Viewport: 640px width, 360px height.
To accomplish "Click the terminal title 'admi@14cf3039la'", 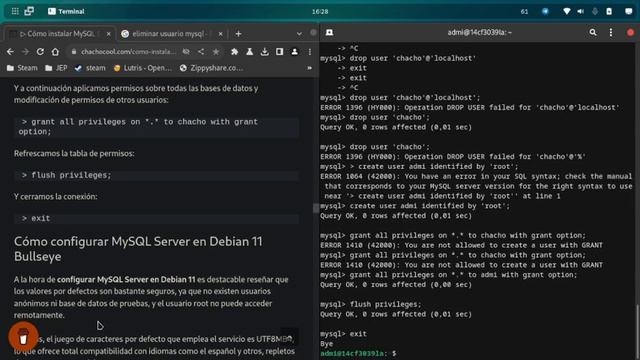I will (x=479, y=33).
